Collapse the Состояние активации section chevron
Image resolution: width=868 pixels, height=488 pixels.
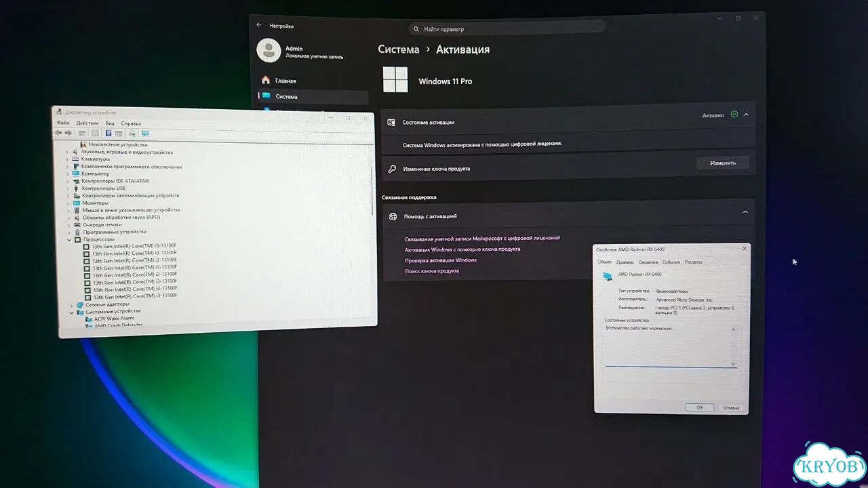(746, 115)
